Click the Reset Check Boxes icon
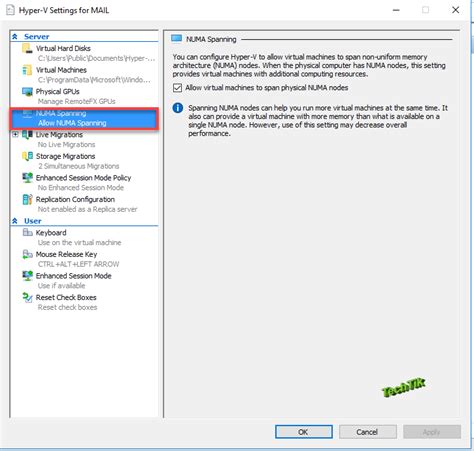 27,297
